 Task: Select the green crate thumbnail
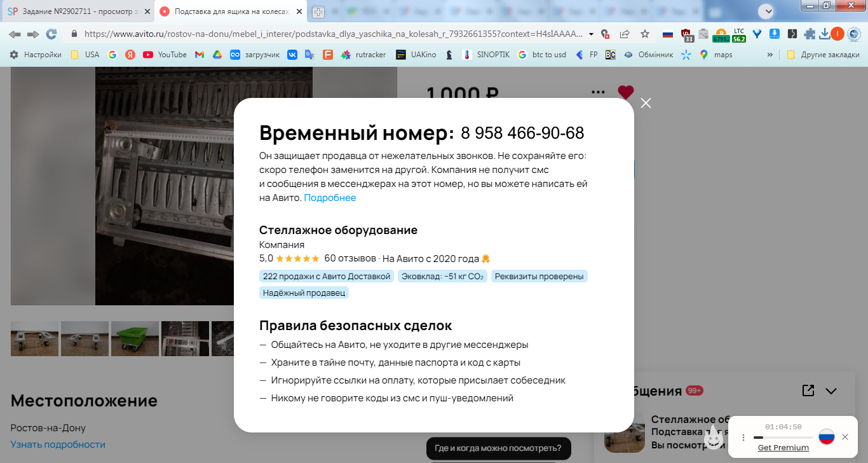point(135,338)
